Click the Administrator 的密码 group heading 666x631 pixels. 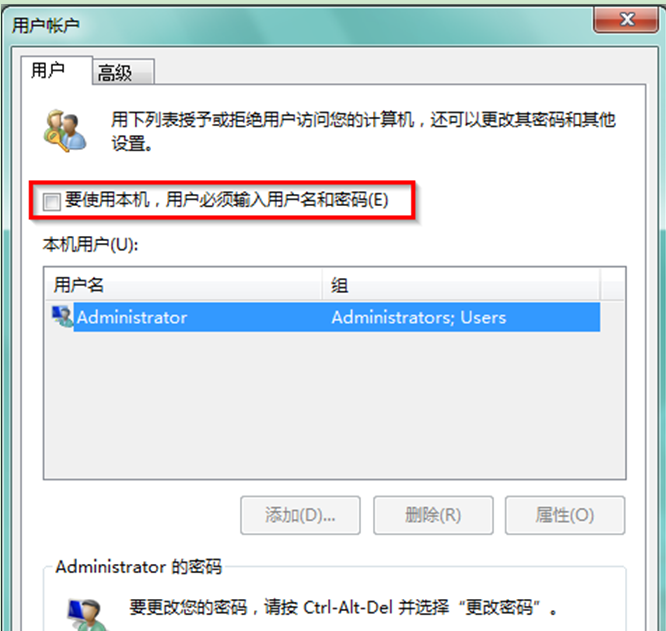pyautogui.click(x=138, y=566)
